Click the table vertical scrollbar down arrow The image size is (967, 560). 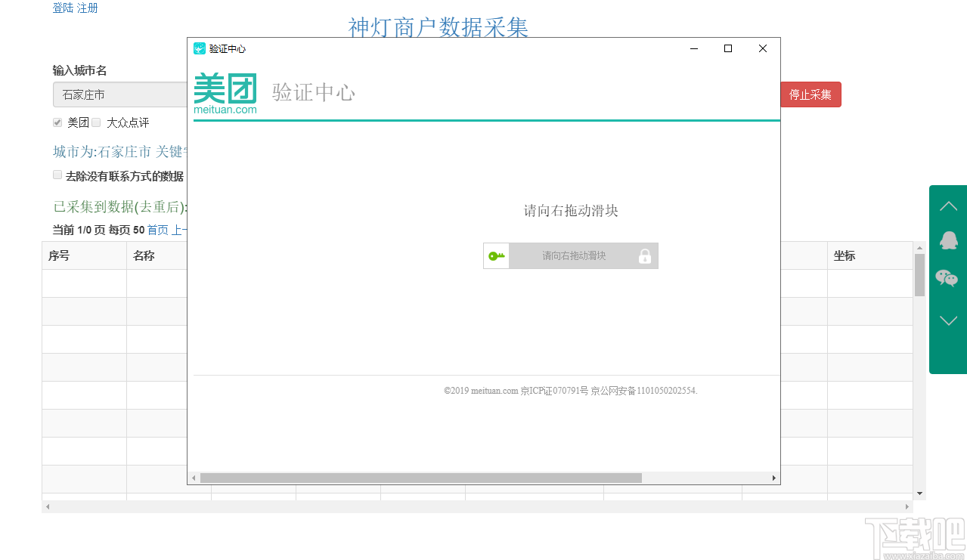(919, 493)
